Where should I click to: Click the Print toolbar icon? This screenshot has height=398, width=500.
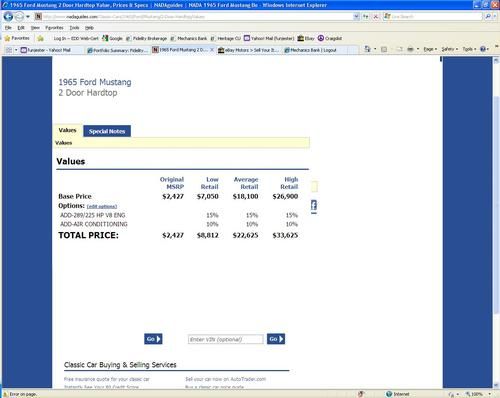410,49
